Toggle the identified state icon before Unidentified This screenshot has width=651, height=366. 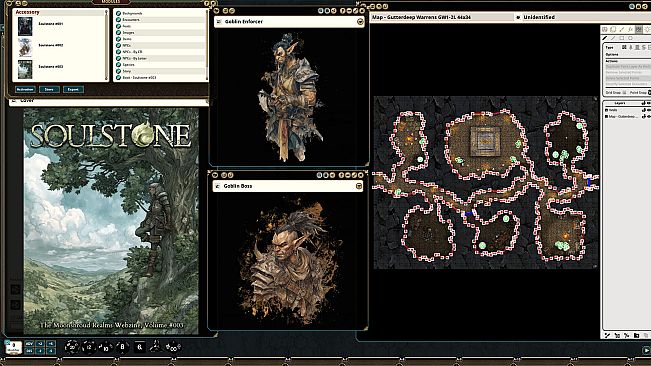click(518, 17)
